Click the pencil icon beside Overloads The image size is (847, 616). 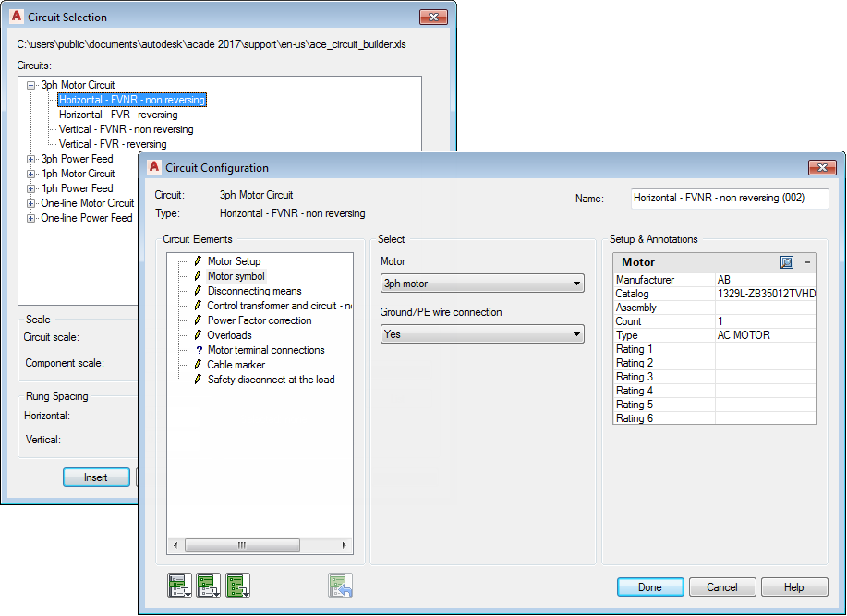[199, 334]
